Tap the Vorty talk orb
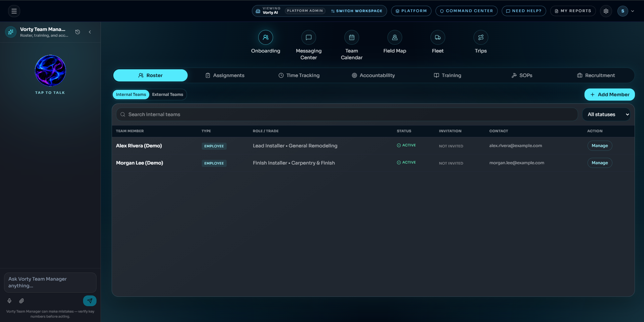The width and height of the screenshot is (644, 322). click(50, 71)
